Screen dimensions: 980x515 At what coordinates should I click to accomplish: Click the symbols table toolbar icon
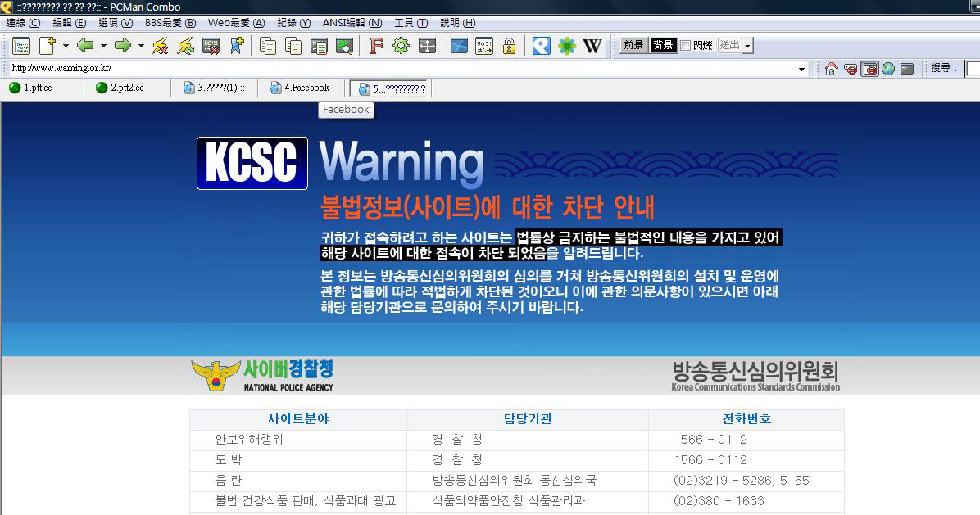(483, 46)
